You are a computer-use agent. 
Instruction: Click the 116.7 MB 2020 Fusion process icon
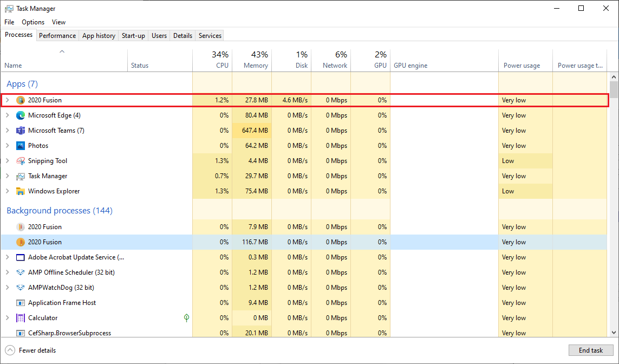21,242
